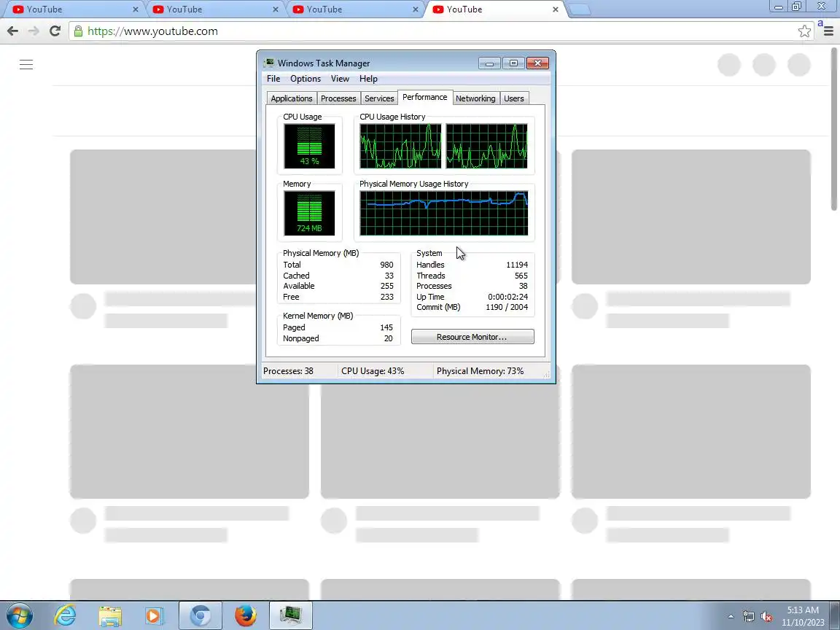The height and width of the screenshot is (630, 840).
Task: Open Windows Explorer folder icon in taskbar
Action: [x=110, y=615]
